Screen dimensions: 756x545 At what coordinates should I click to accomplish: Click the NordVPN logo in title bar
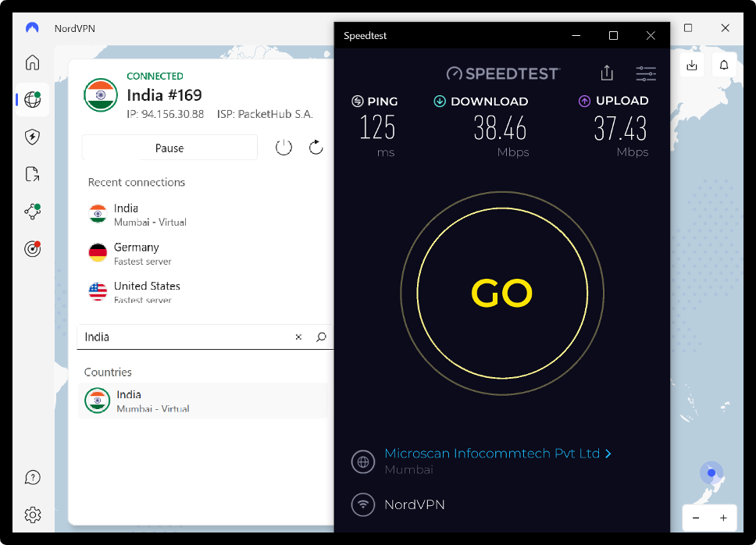click(32, 28)
